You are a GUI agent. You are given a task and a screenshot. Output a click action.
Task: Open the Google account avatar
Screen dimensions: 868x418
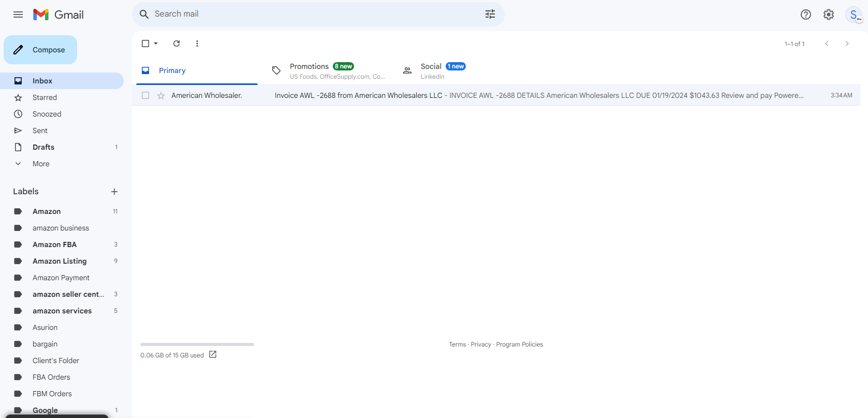pos(854,15)
